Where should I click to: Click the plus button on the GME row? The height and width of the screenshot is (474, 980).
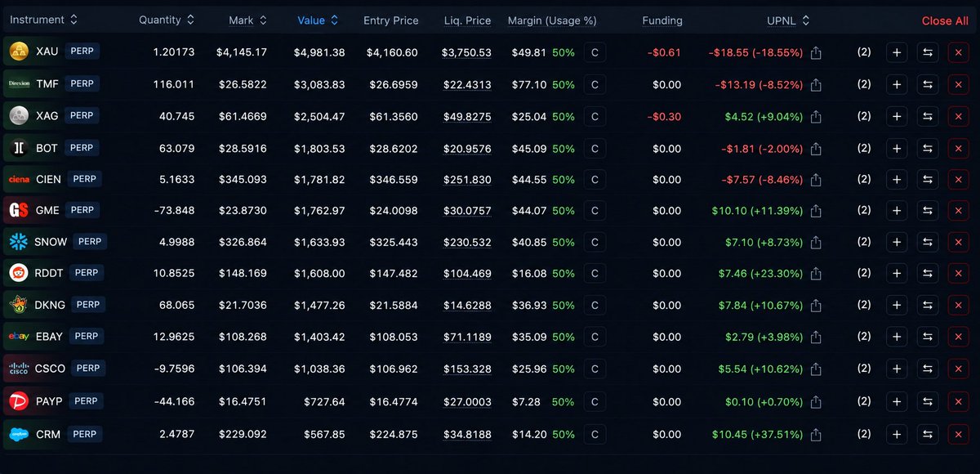(x=897, y=211)
